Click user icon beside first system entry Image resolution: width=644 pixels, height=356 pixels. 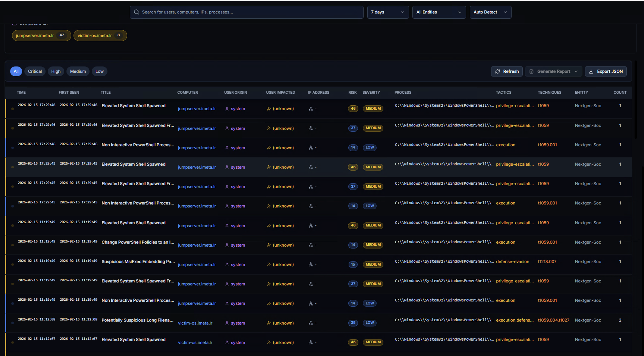tap(227, 109)
